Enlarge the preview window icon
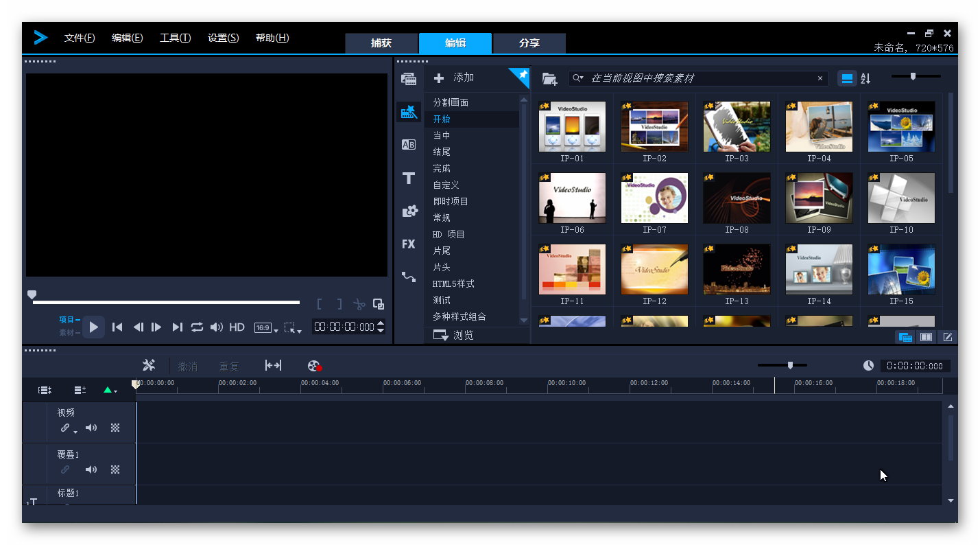The width and height of the screenshot is (980, 545). [379, 303]
